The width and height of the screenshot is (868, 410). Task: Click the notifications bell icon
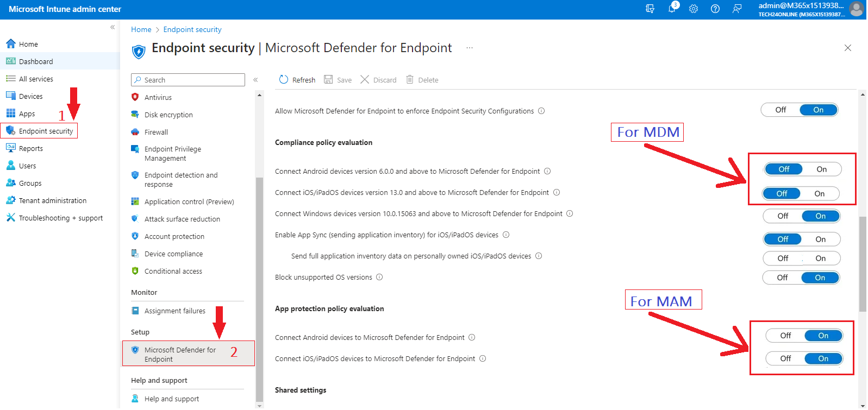point(672,9)
